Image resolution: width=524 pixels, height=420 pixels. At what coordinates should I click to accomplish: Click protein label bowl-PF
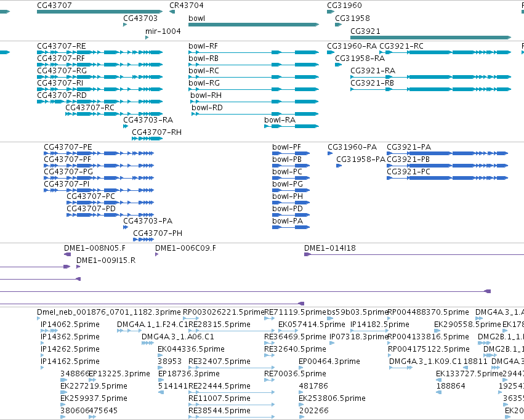[x=287, y=147]
